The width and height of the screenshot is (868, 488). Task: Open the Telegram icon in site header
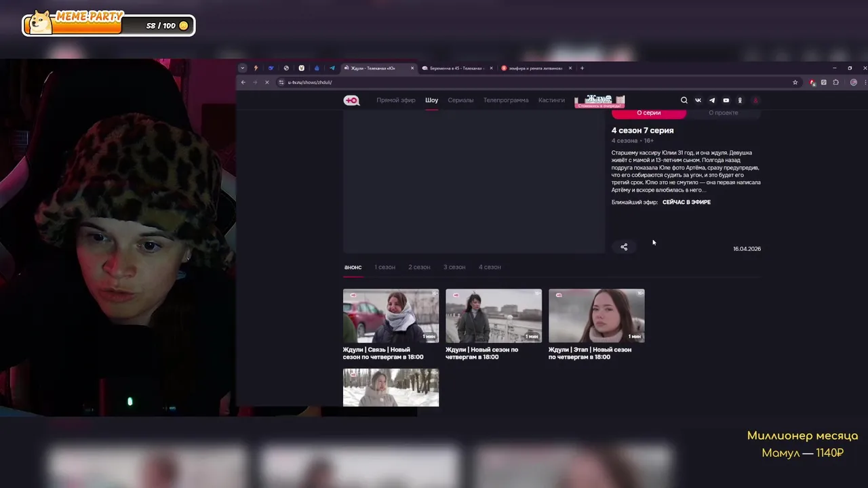tap(712, 100)
